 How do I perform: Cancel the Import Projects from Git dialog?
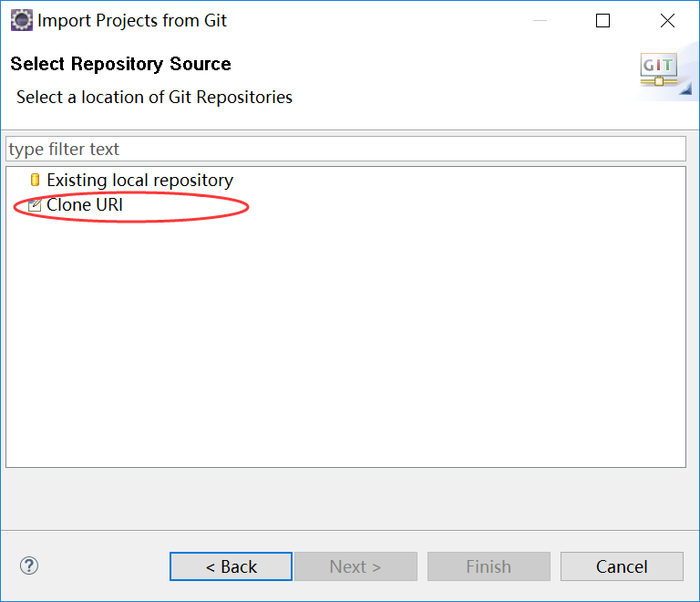(x=622, y=566)
